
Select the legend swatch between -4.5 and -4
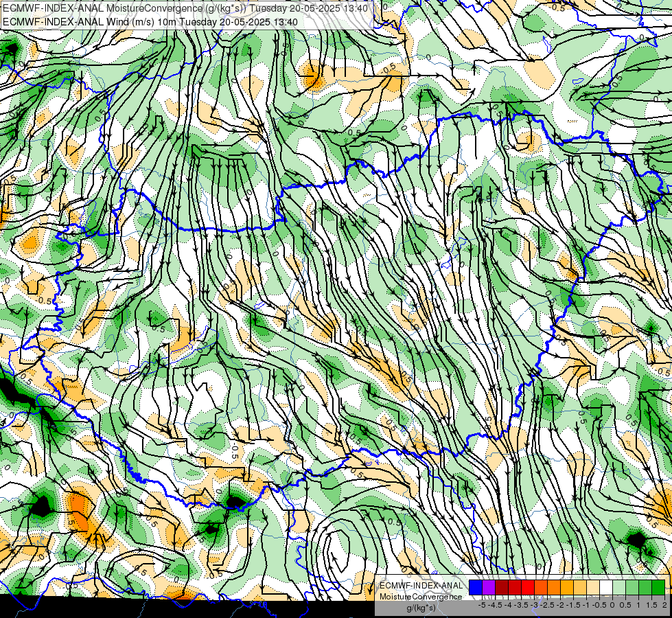click(502, 588)
